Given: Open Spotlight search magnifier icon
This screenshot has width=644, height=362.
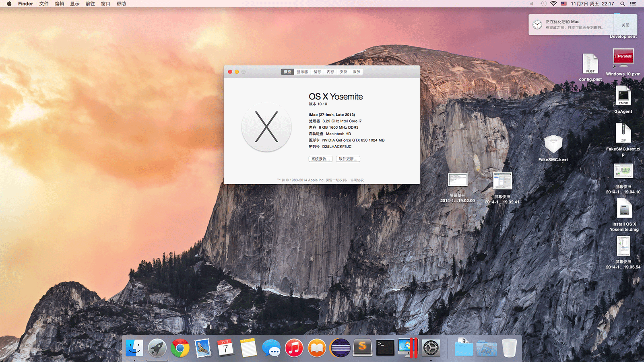Looking at the screenshot, I should [623, 4].
